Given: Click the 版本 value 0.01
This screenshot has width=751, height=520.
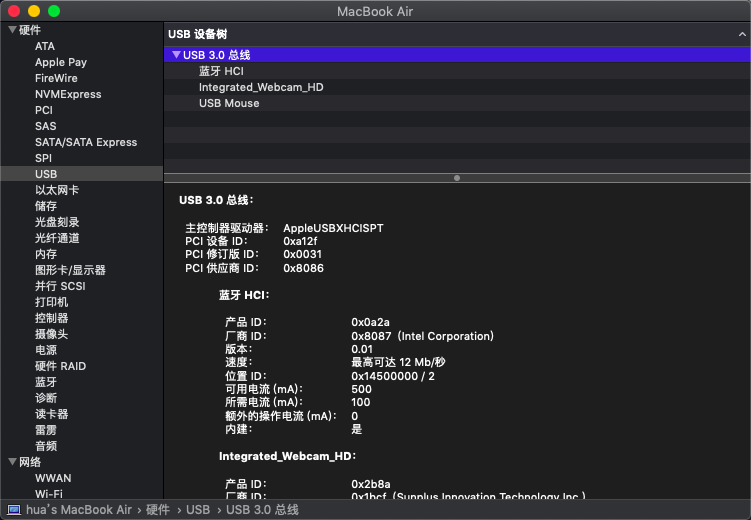Looking at the screenshot, I should pos(362,350).
